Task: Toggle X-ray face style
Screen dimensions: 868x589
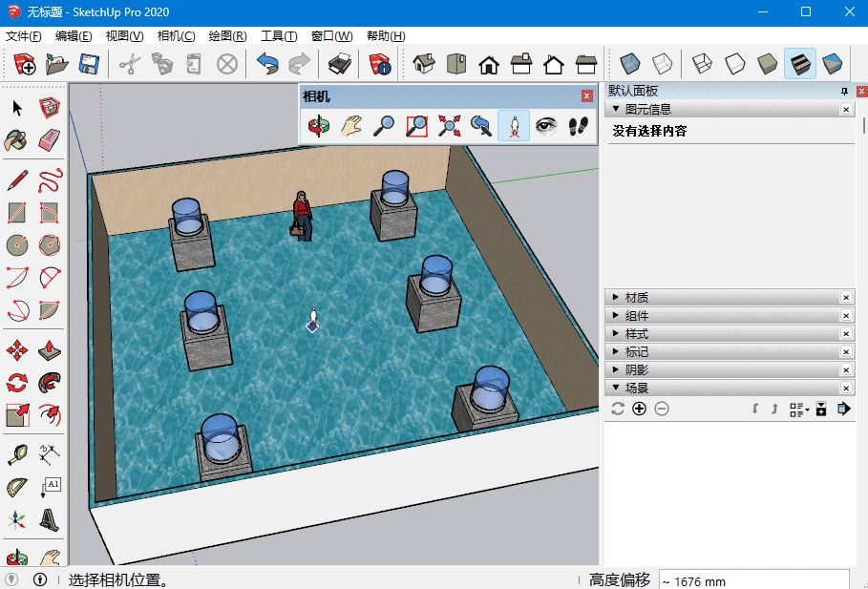Action: click(x=629, y=65)
